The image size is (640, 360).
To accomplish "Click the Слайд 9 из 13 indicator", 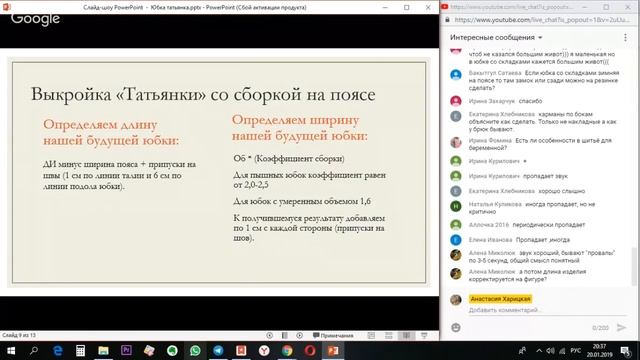I will coord(19,336).
